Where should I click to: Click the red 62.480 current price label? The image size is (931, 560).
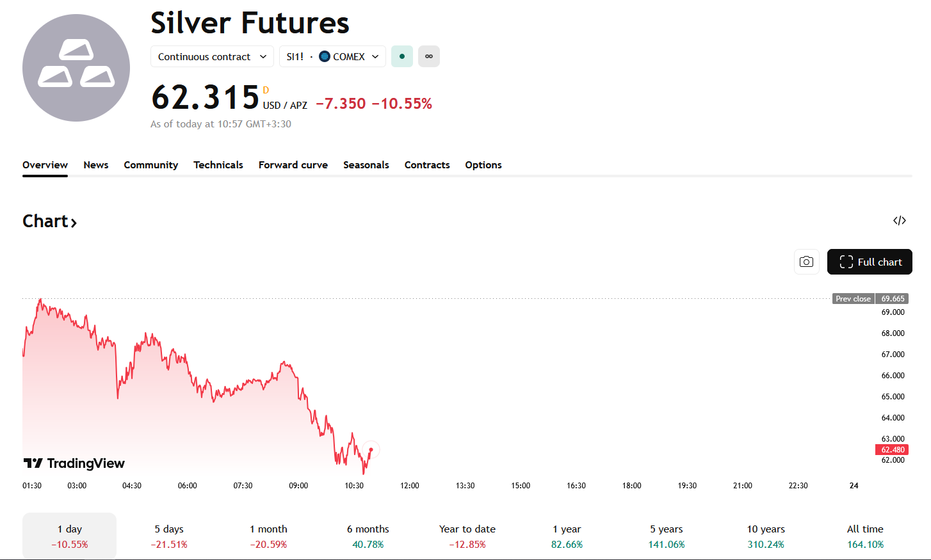[893, 450]
